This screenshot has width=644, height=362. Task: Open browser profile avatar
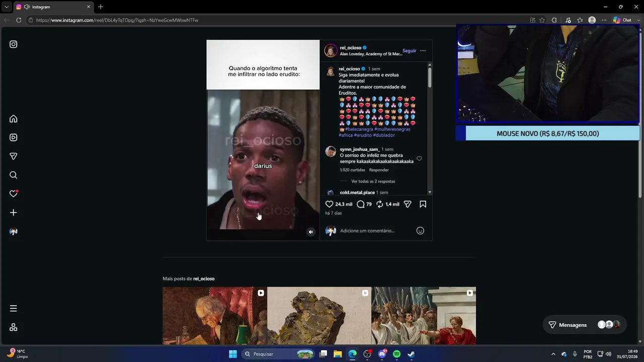click(x=592, y=20)
